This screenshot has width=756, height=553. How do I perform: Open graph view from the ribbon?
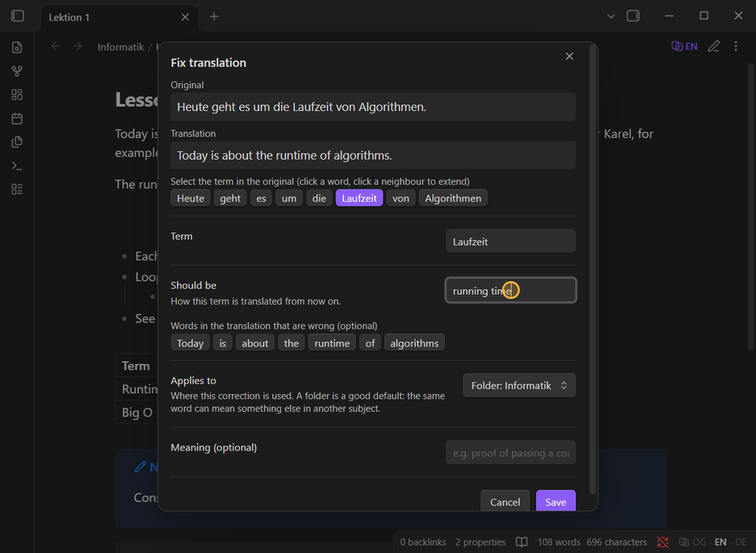pos(17,72)
